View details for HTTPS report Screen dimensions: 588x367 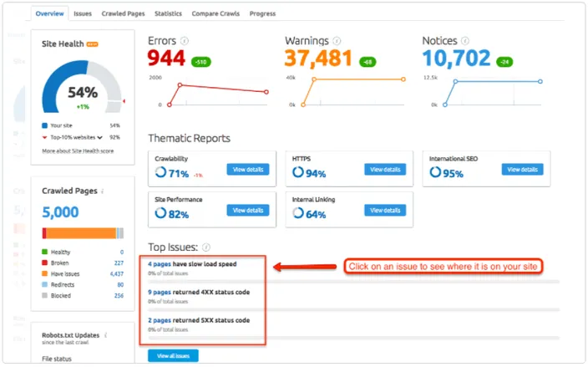(385, 169)
